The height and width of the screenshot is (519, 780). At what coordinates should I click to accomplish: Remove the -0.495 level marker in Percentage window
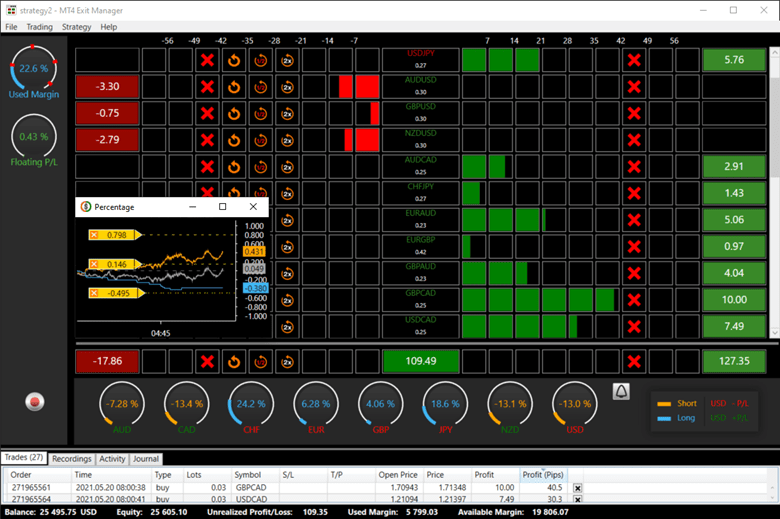pyautogui.click(x=94, y=293)
